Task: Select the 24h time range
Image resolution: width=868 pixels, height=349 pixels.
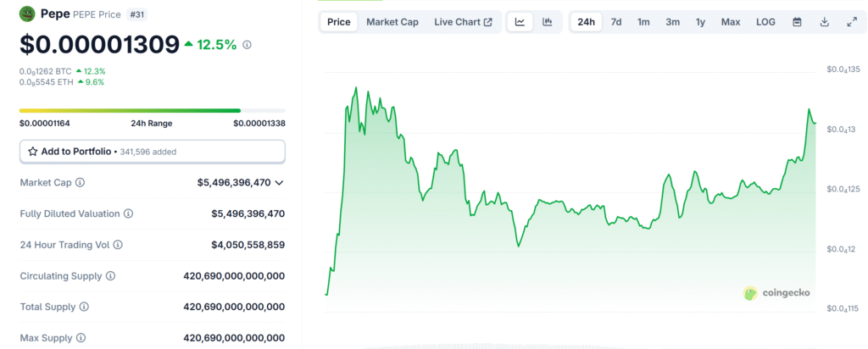Action: pyautogui.click(x=586, y=22)
